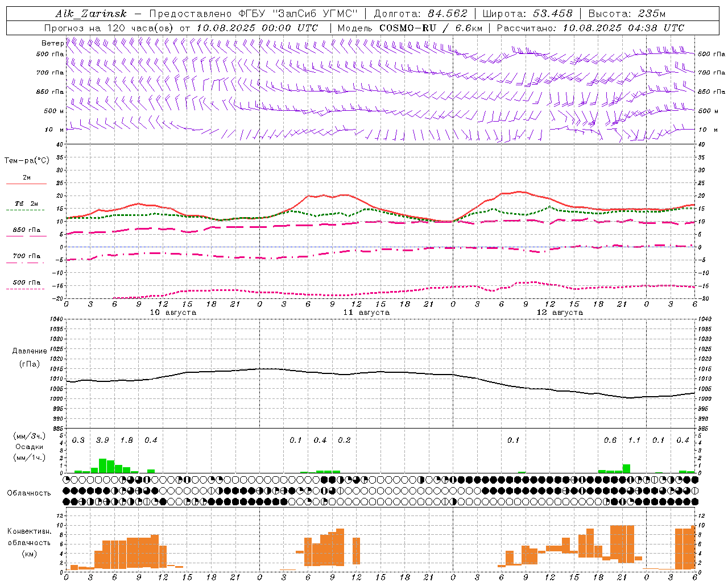
Task: Click the date label 11 августа
Action: [366, 313]
